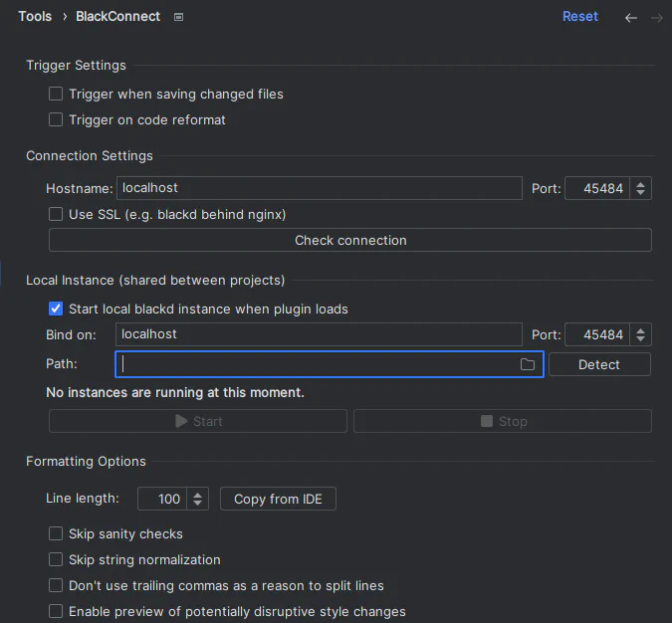This screenshot has height=623, width=672.
Task: Click the Hostname text field
Action: click(319, 188)
